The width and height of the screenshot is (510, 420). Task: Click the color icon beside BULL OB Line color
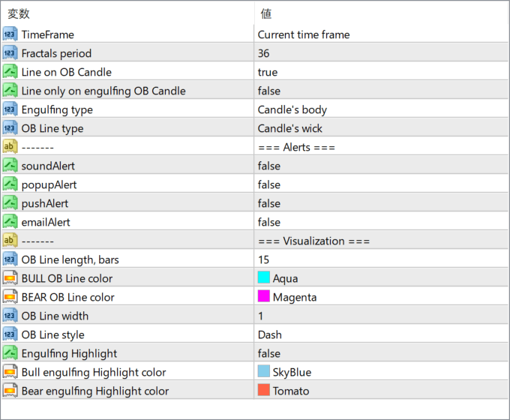(x=10, y=278)
